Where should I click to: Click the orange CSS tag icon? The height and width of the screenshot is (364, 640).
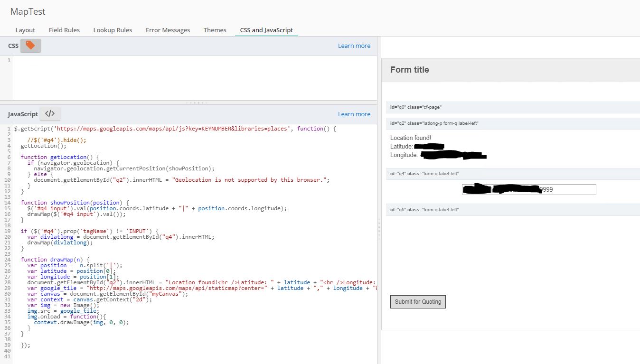pos(30,46)
